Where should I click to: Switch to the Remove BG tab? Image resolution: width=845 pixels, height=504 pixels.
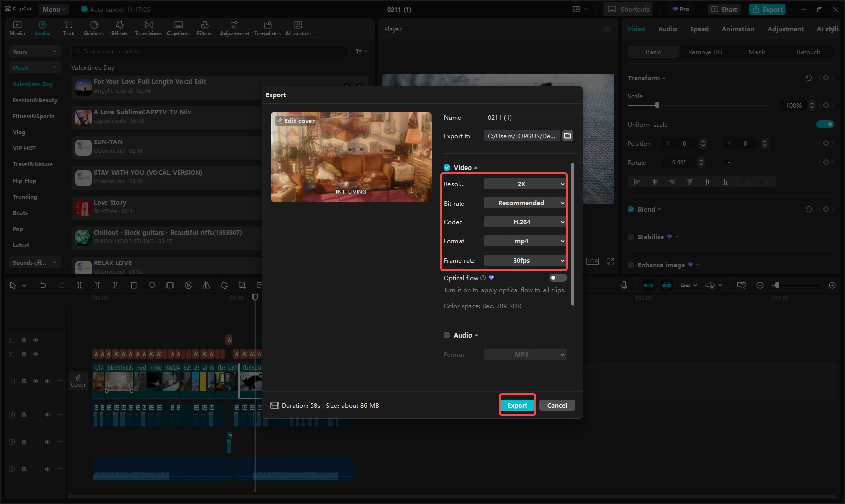705,52
